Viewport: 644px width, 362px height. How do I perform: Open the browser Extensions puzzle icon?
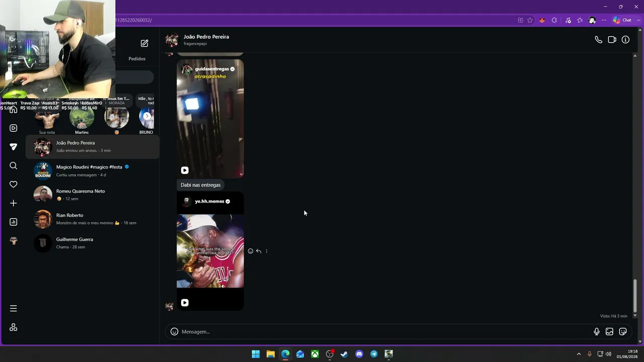click(x=554, y=20)
